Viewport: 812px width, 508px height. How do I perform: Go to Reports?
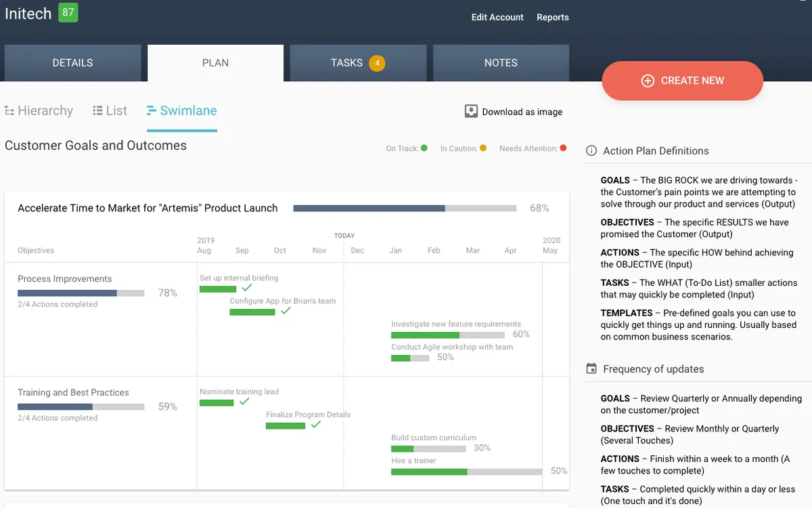pyautogui.click(x=553, y=17)
